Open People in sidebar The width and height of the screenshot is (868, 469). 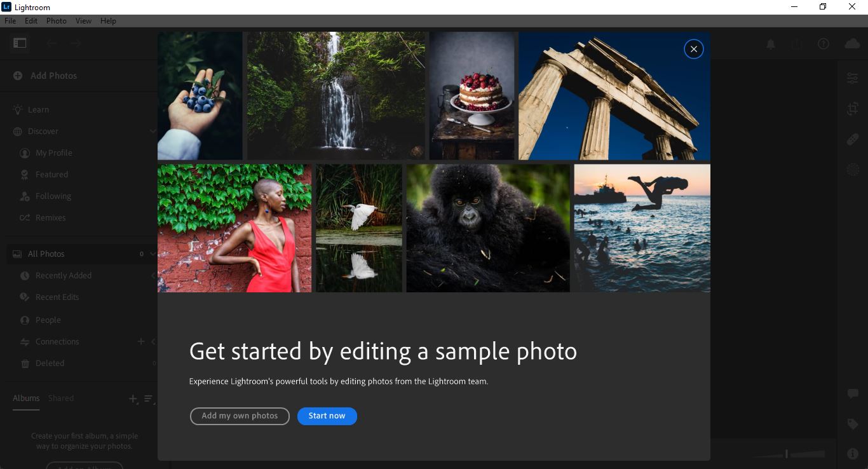pos(48,320)
